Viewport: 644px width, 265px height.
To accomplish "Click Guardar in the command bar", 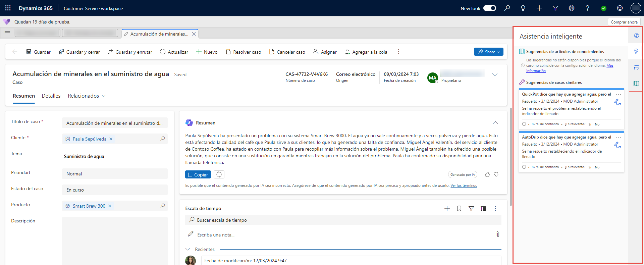I will coord(39,52).
